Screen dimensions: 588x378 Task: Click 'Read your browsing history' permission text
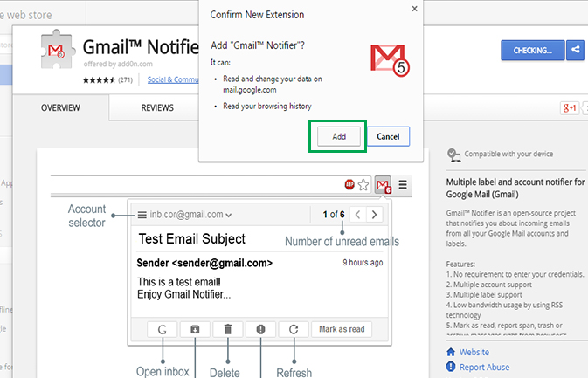click(x=267, y=106)
